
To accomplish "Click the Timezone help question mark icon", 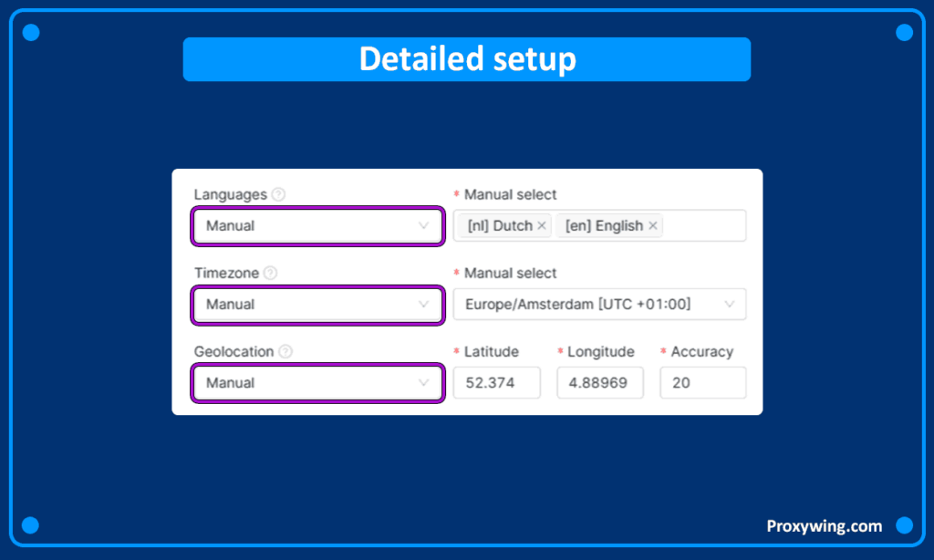I will [271, 273].
